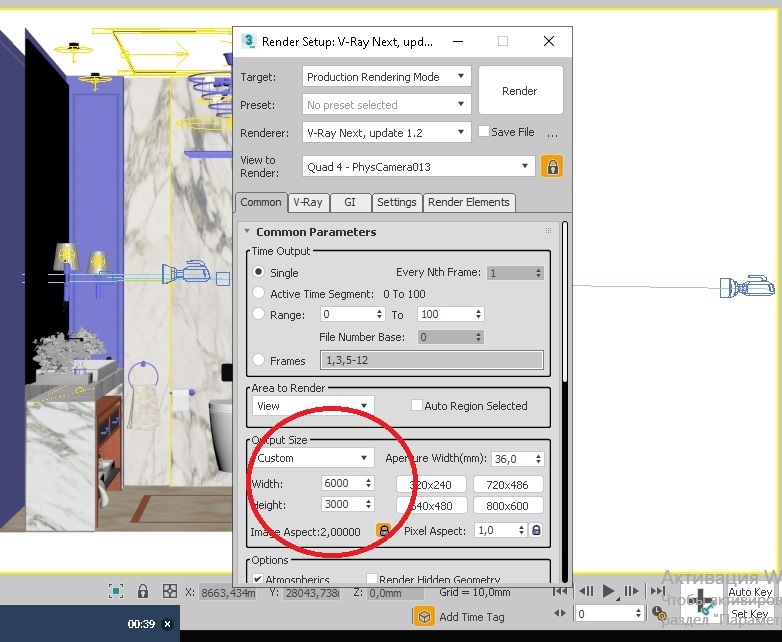Click the Frames text field 1,3,5-12
The height and width of the screenshot is (642, 782).
click(431, 360)
